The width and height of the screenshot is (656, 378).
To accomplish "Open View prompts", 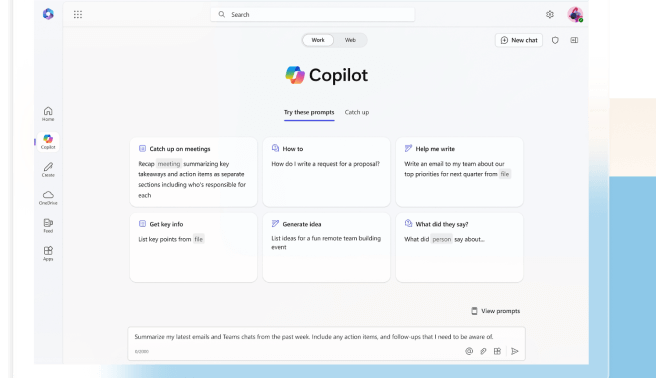I will point(495,311).
